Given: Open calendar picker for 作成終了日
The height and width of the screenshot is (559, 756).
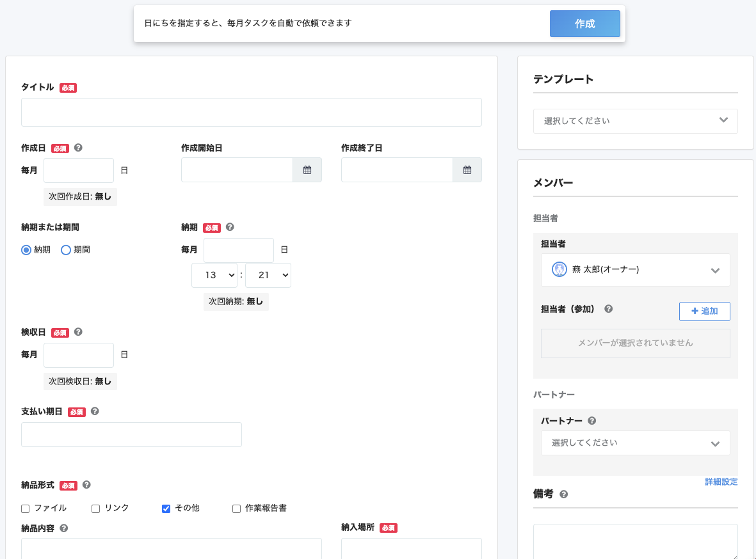Looking at the screenshot, I should click(467, 169).
